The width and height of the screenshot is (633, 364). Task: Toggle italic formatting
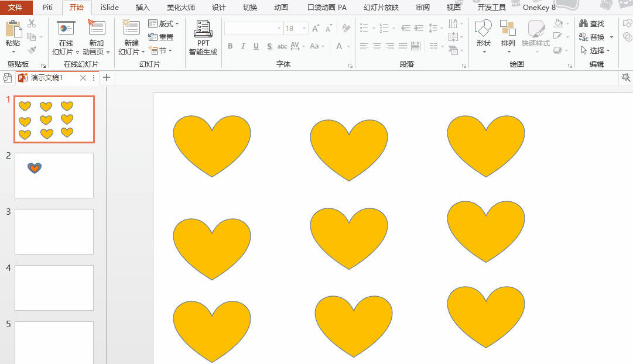tap(242, 46)
